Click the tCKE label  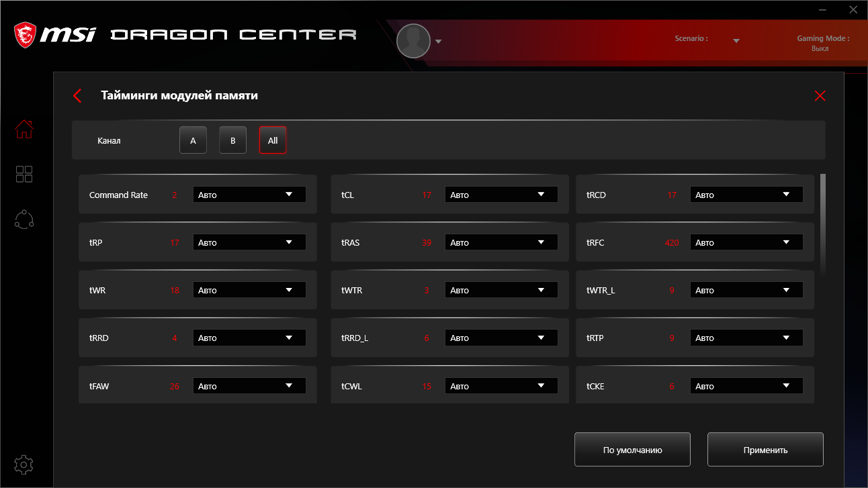coord(595,386)
